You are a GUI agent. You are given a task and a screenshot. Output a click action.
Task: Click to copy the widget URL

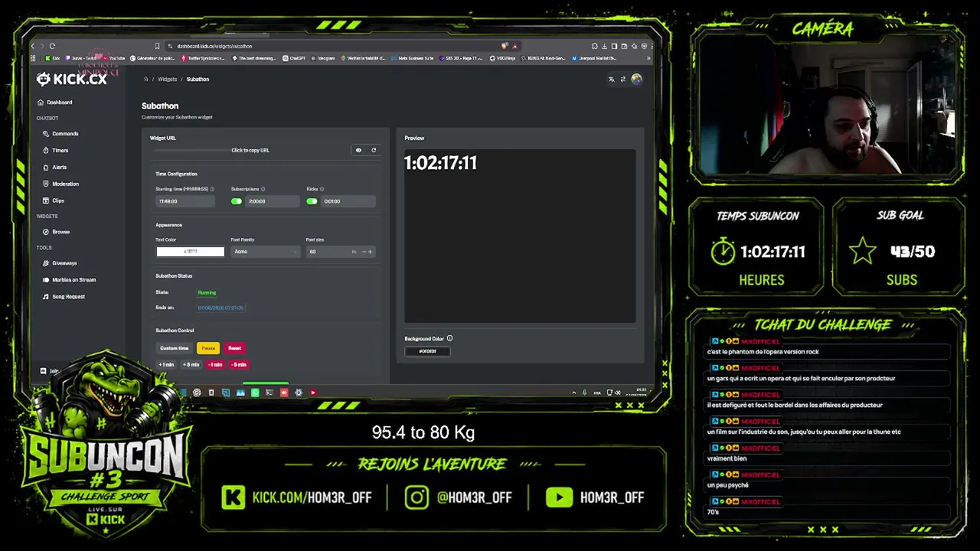click(250, 151)
